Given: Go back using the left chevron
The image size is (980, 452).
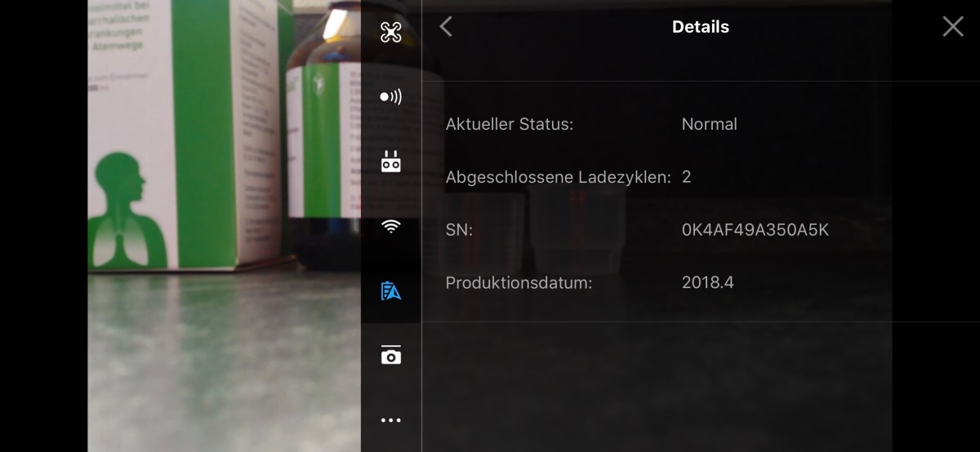Looking at the screenshot, I should (446, 27).
